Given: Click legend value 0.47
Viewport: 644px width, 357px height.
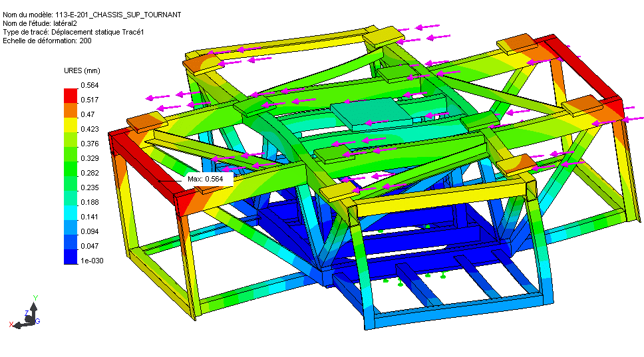Looking at the screenshot, I should (87, 114).
